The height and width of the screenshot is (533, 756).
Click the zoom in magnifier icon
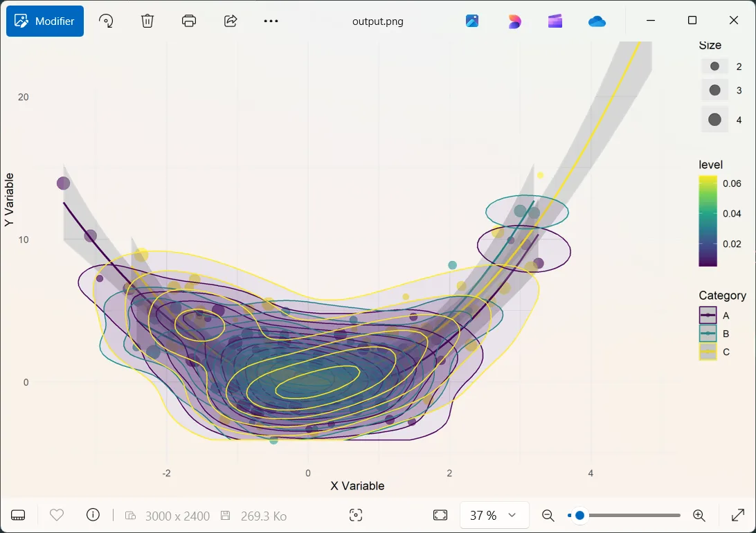coord(699,515)
